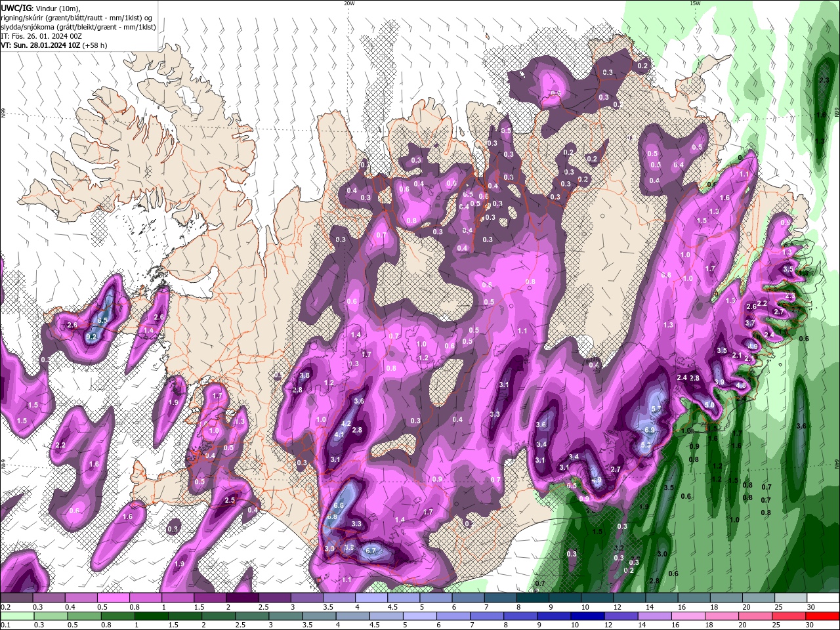Click the '0.1' label in the rain legend
The image size is (840, 630).
click(x=6, y=625)
